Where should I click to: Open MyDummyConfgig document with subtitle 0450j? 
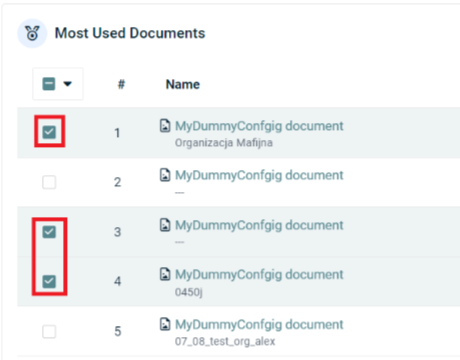pyautogui.click(x=259, y=274)
